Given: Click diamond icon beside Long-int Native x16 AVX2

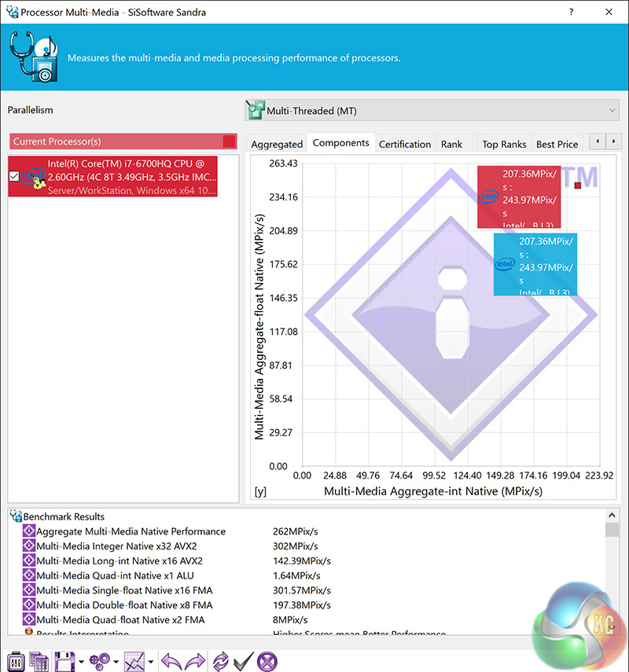Looking at the screenshot, I should [29, 560].
